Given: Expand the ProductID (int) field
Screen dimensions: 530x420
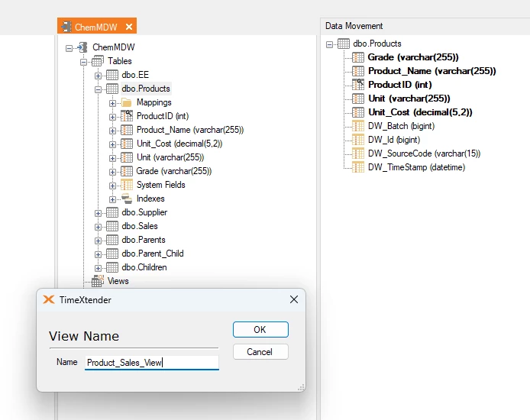Looking at the screenshot, I should [112, 117].
